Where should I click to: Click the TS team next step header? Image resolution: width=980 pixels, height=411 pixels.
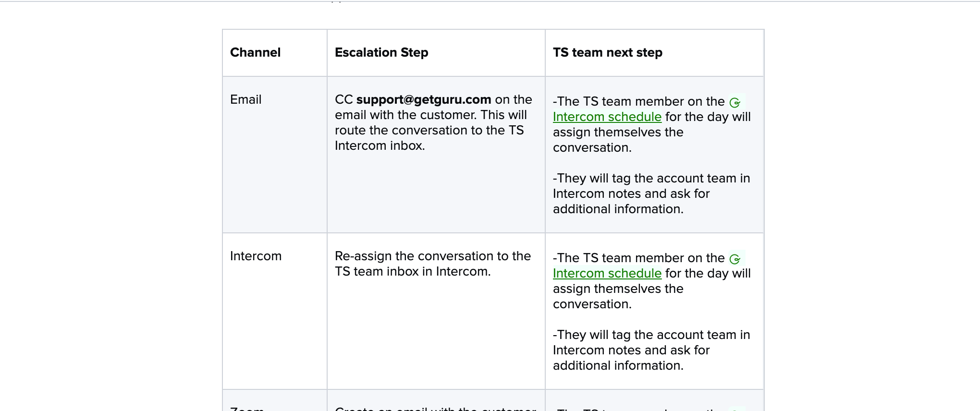[608, 52]
